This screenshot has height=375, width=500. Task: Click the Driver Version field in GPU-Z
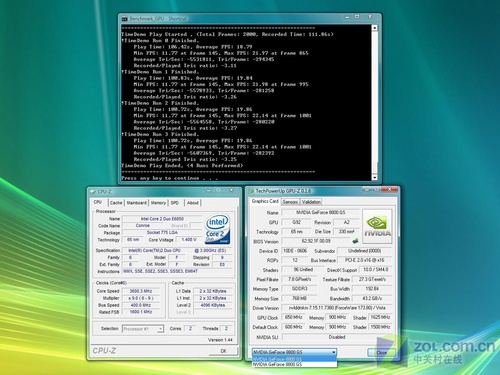point(337,308)
